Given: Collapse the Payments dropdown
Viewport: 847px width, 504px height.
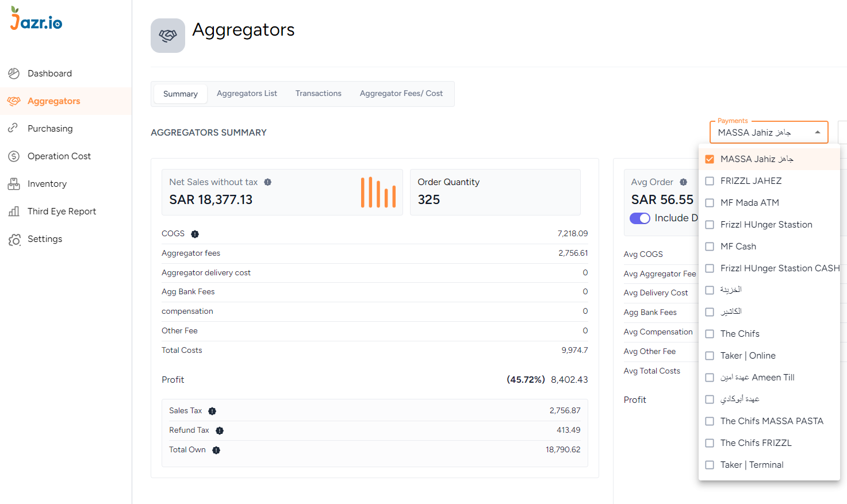Looking at the screenshot, I should point(817,132).
